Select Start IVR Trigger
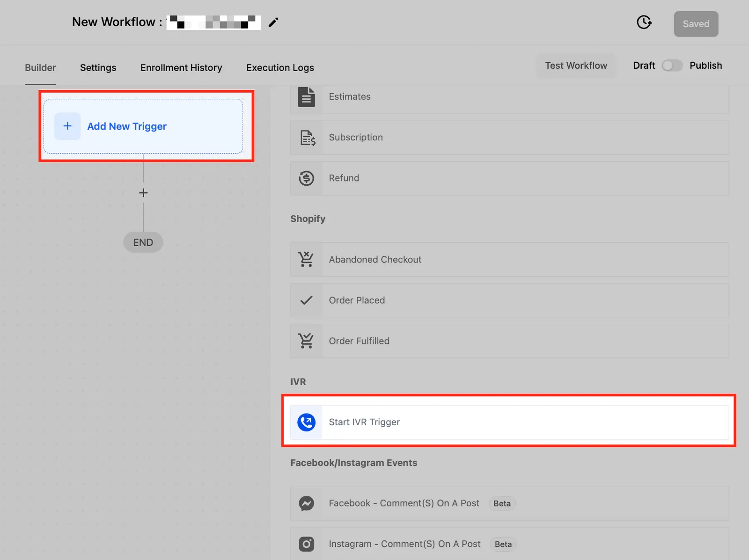Image resolution: width=749 pixels, height=560 pixels. (510, 422)
